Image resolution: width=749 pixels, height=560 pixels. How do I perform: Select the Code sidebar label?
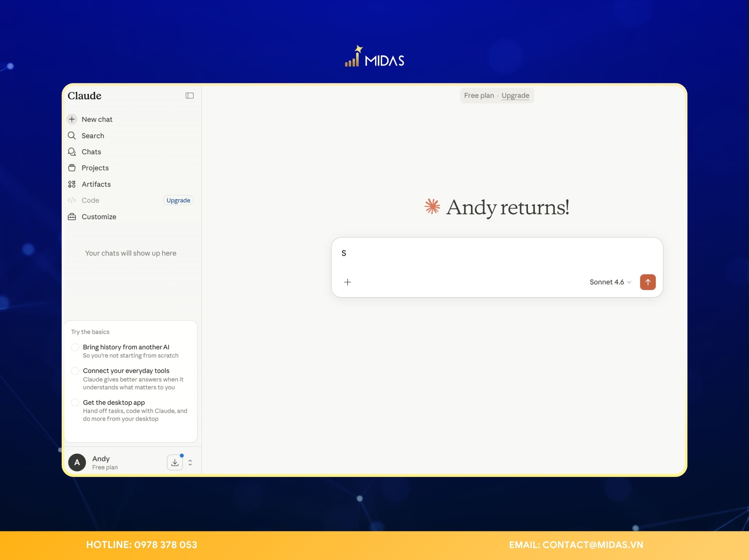point(90,200)
